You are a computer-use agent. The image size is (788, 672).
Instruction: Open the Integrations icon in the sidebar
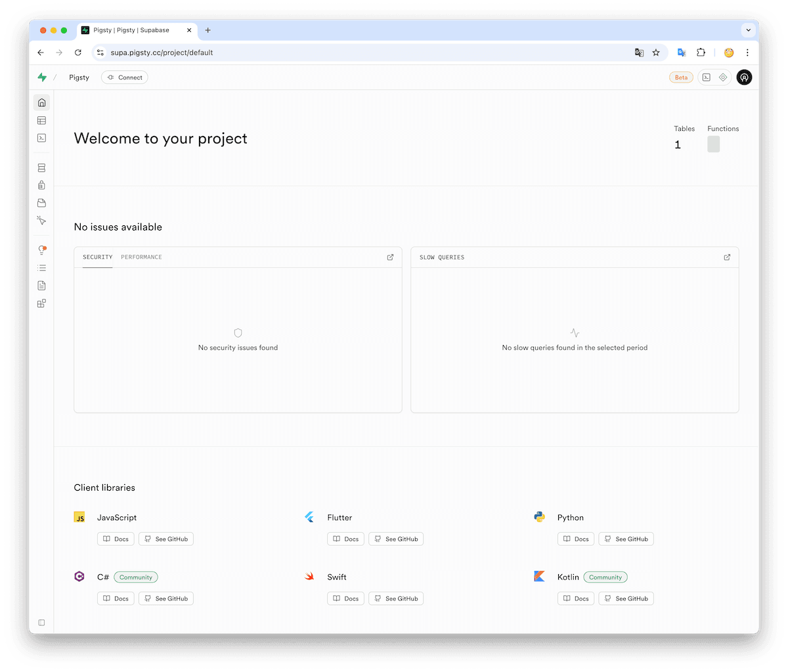pyautogui.click(x=41, y=303)
